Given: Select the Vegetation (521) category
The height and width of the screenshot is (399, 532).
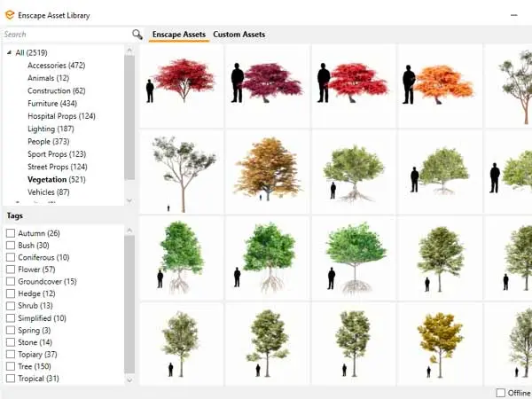Looking at the screenshot, I should pos(57,179).
